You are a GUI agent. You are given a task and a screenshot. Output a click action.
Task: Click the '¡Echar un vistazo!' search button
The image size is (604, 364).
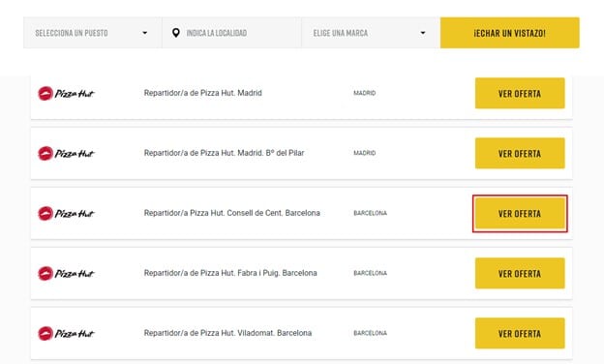click(509, 33)
